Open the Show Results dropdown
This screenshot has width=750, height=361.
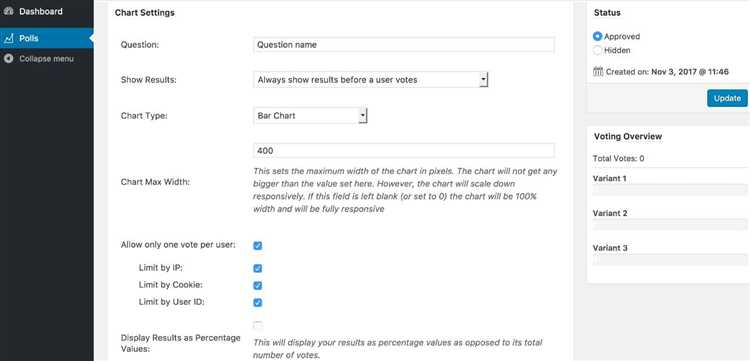pos(371,80)
